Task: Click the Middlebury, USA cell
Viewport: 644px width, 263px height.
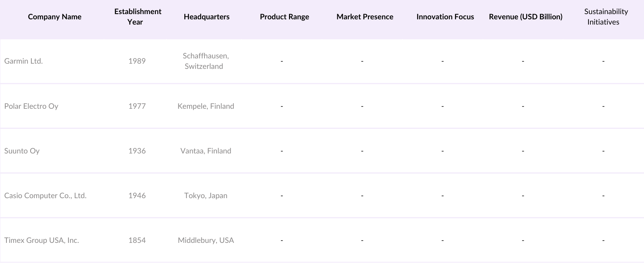Action: coord(206,240)
